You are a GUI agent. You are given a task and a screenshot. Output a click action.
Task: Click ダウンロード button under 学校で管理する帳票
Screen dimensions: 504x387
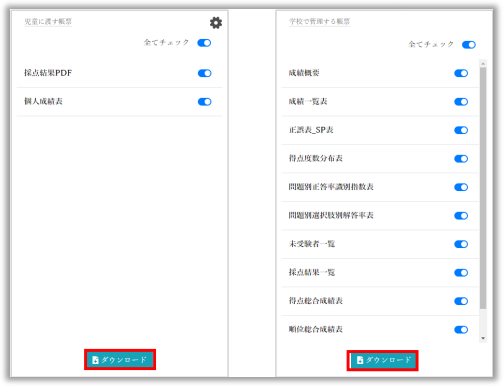pyautogui.click(x=383, y=360)
